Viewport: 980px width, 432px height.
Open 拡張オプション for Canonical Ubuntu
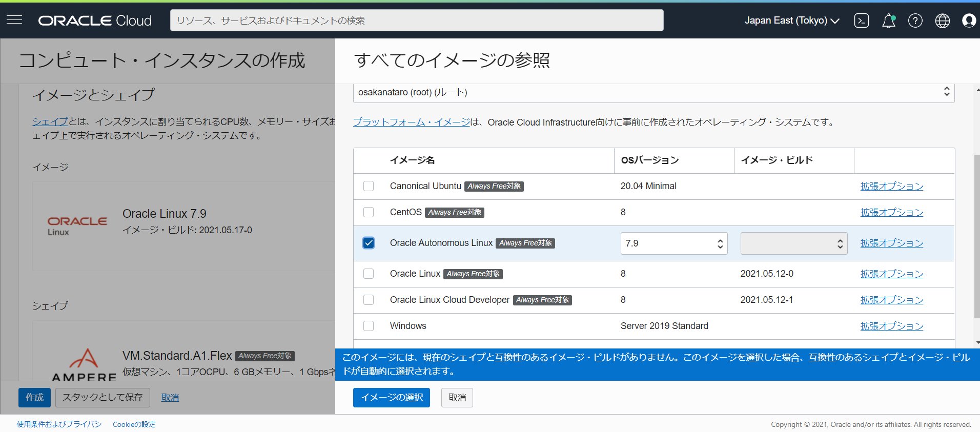(x=892, y=186)
